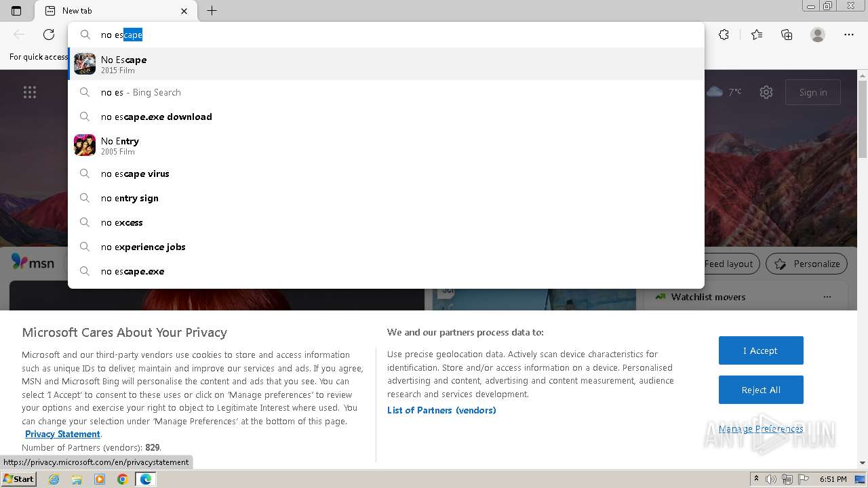Choose 'no es - Bing Search' suggestion

386,92
